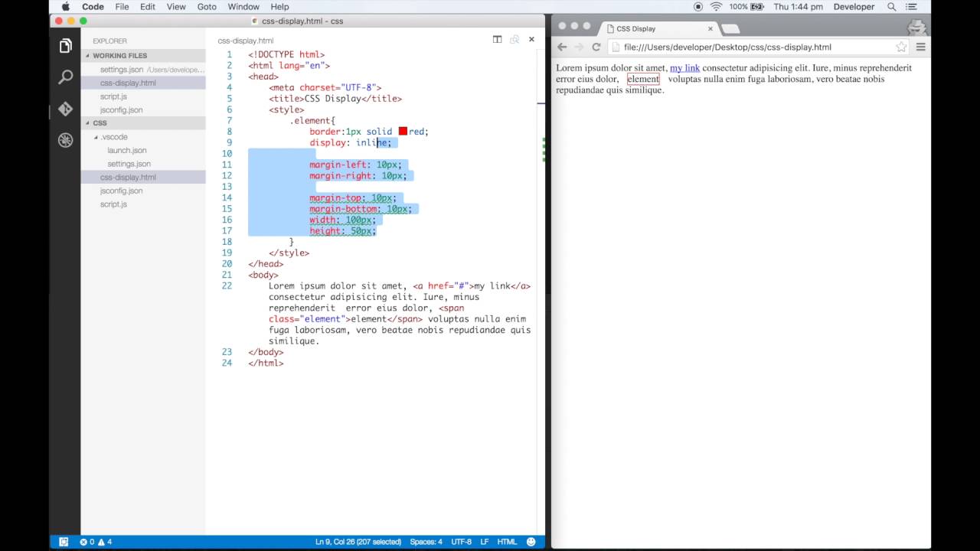Viewport: 980px width, 551px height.
Task: Click the battery status in menu bar
Action: point(746,7)
